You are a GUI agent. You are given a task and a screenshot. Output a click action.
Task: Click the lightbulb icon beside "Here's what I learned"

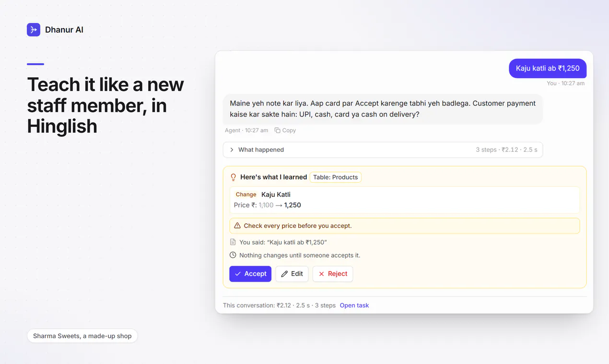click(x=234, y=177)
